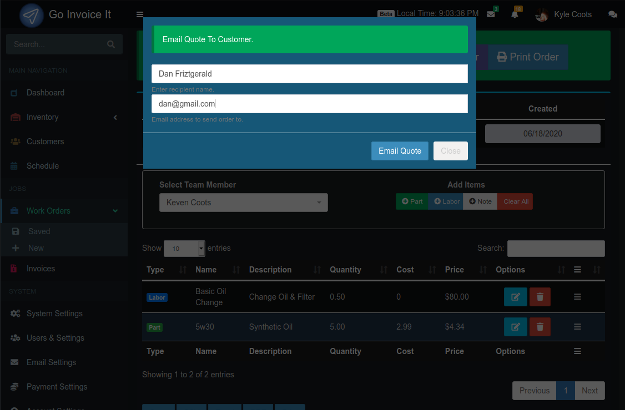Click the search magnifier icon in sidebar
Image resolution: width=625 pixels, height=410 pixels.
pos(112,45)
